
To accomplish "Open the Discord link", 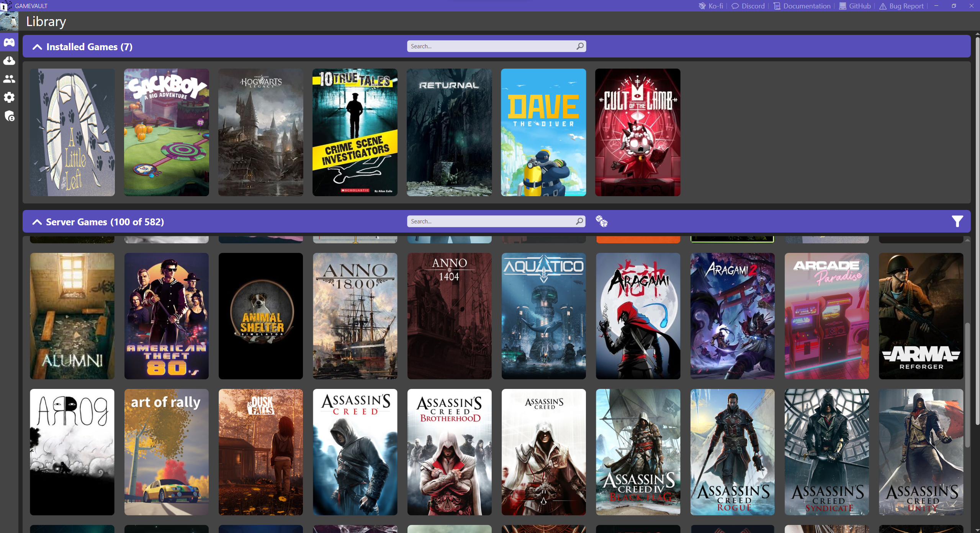I will (x=748, y=6).
